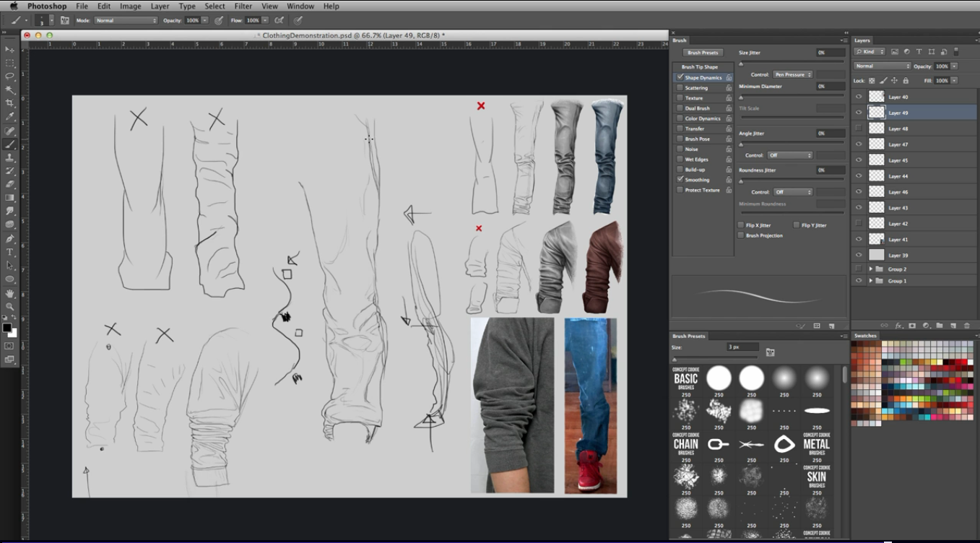This screenshot has width=980, height=543.
Task: Open Brush Tip Shape settings
Action: coord(699,67)
